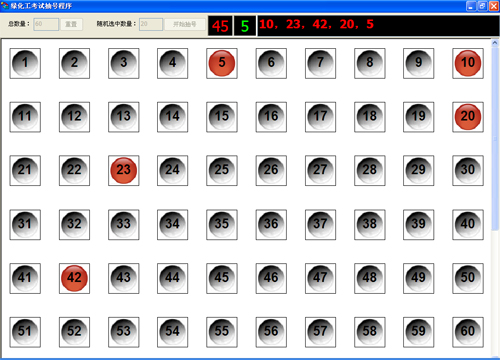Select the red ball numbered 42
Viewport: 500px width, 360px height.
click(74, 278)
